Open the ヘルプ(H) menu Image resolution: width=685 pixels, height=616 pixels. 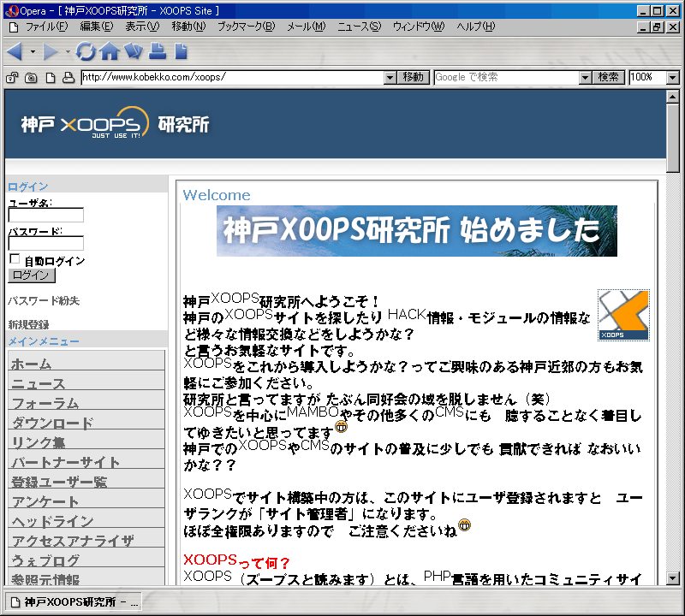tap(476, 27)
